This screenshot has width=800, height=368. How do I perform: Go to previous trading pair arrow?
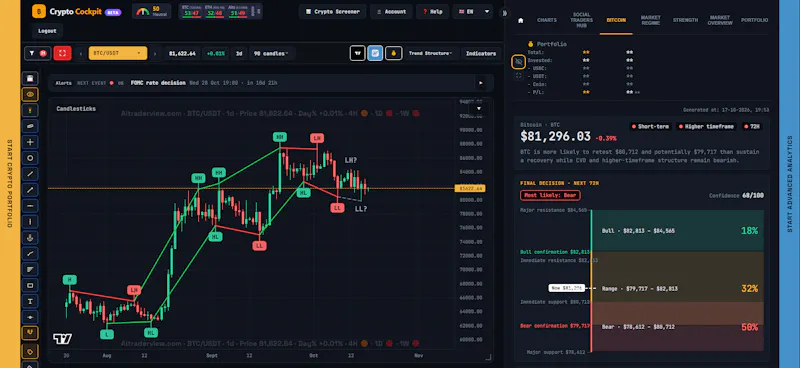(x=81, y=53)
